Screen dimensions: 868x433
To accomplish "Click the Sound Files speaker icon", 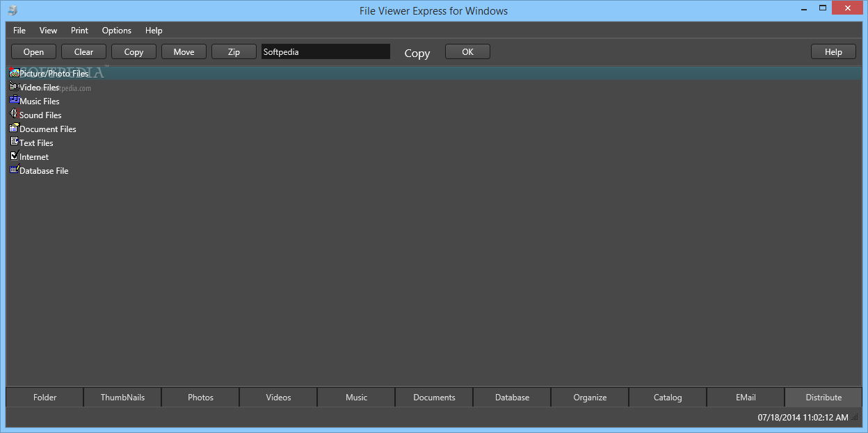I will point(14,114).
